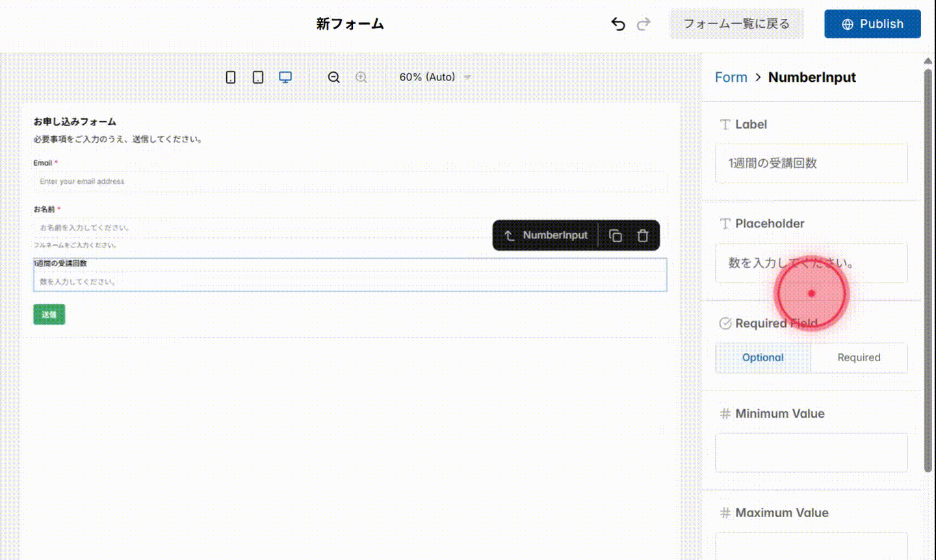Click フォーム一覧に戻る button
The height and width of the screenshot is (560, 936).
736,23
